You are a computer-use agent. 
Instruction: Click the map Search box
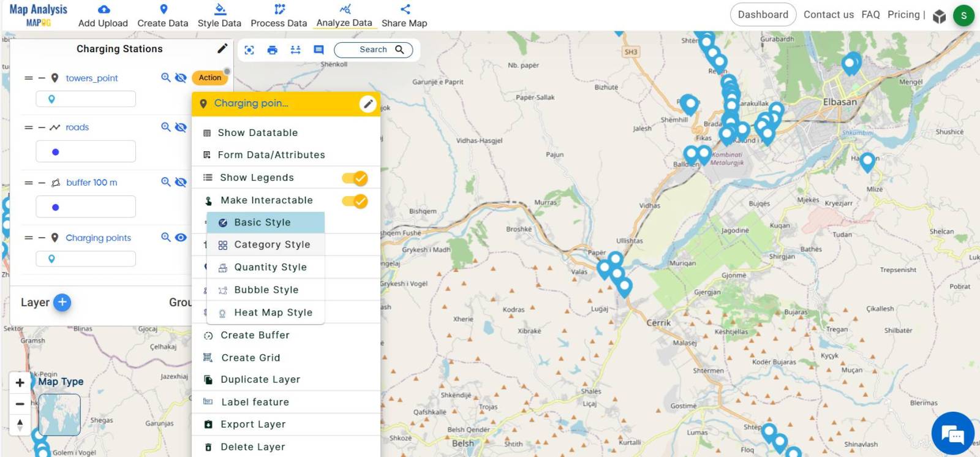(373, 50)
